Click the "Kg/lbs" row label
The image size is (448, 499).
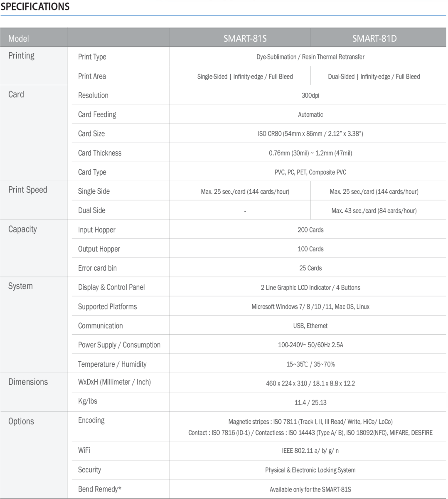pyautogui.click(x=88, y=401)
